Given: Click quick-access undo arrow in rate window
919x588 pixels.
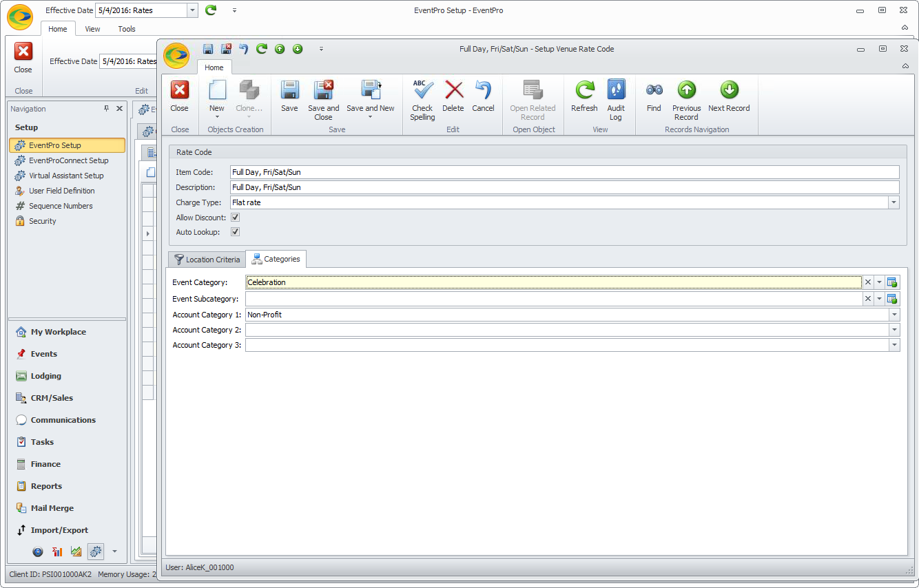Looking at the screenshot, I should click(243, 49).
